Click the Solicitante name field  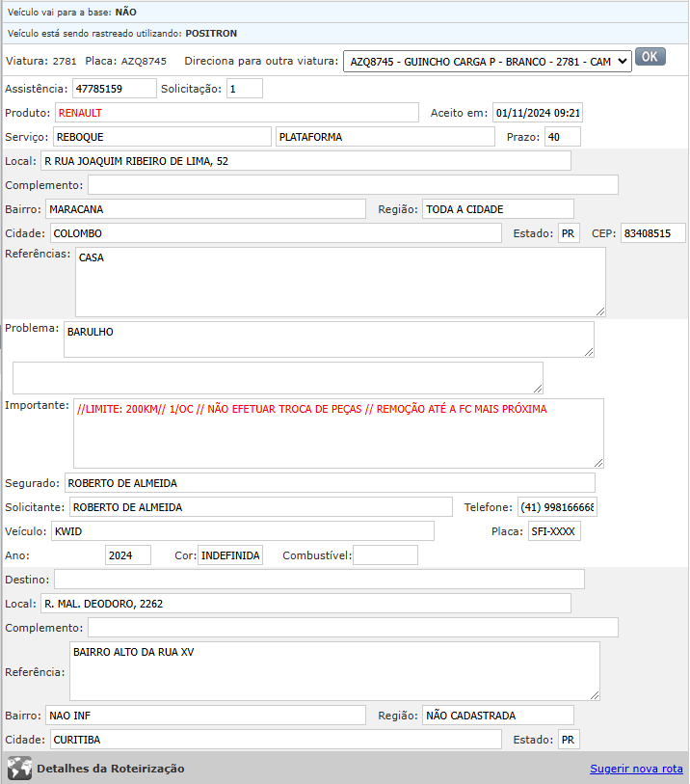click(261, 507)
